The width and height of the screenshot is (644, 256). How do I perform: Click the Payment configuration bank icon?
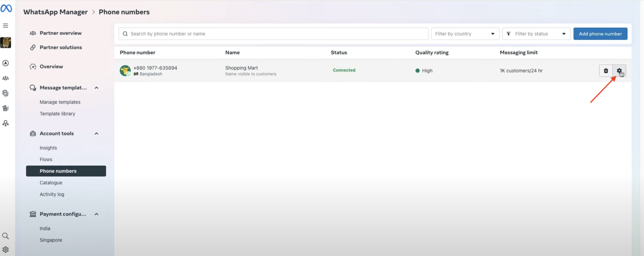pos(33,214)
